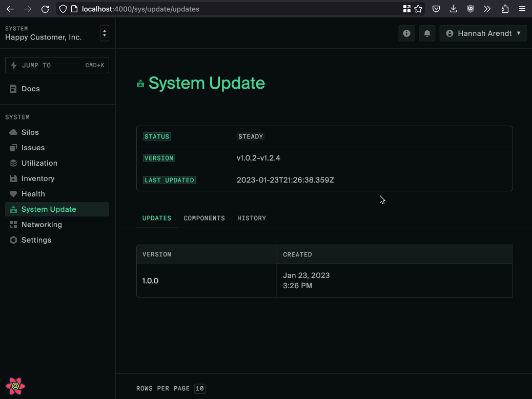Click the browser forward arrow
This screenshot has height=399, width=532.
[28, 9]
